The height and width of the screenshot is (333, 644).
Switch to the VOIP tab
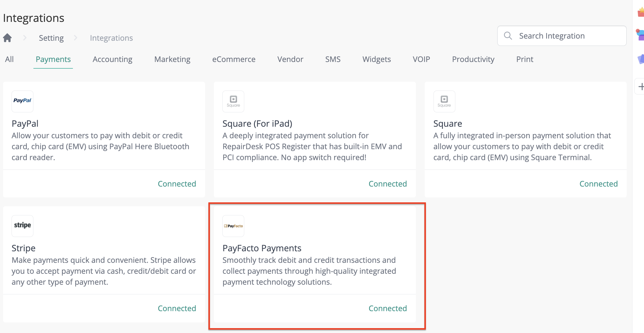click(421, 59)
